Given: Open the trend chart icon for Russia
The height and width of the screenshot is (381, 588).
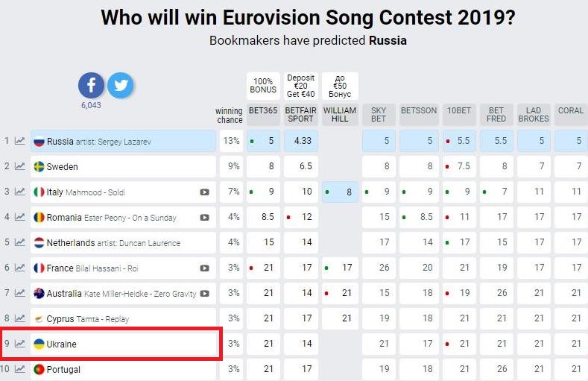Looking at the screenshot, I should point(20,141).
